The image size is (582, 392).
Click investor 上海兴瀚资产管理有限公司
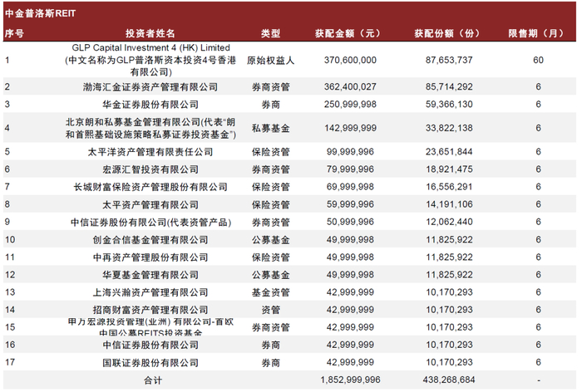tap(150, 292)
